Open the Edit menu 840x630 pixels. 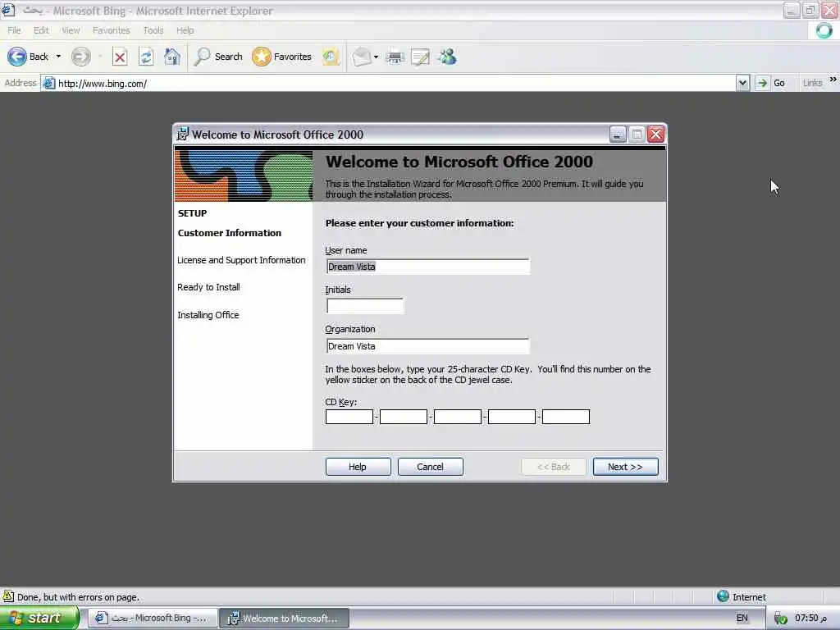pyautogui.click(x=41, y=30)
